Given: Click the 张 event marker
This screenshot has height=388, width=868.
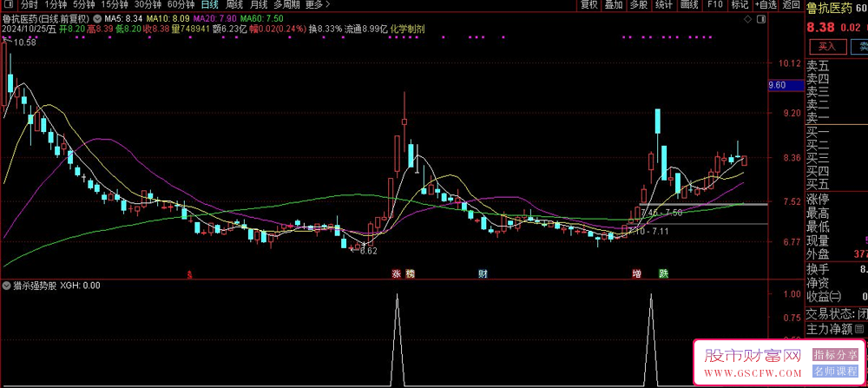Looking at the screenshot, I should 397,273.
